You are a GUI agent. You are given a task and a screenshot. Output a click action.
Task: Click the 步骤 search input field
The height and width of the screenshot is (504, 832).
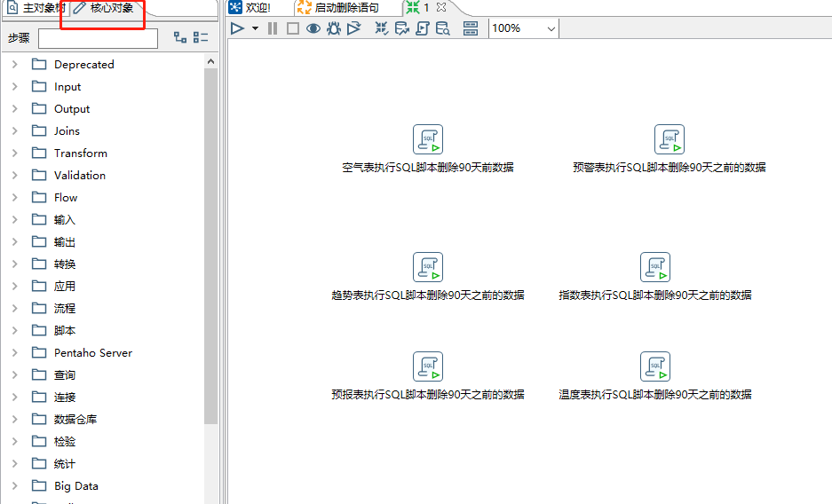pyautogui.click(x=99, y=38)
